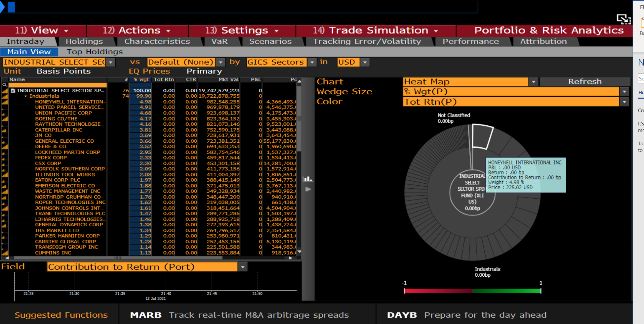Collapse the Industrials sector group
This screenshot has width=644, height=324.
(26, 96)
